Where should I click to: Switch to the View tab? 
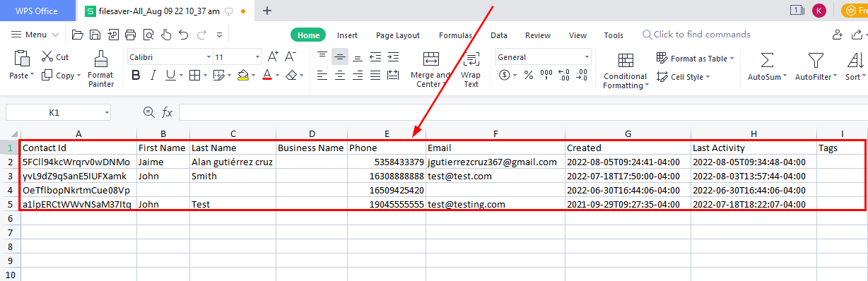(577, 35)
